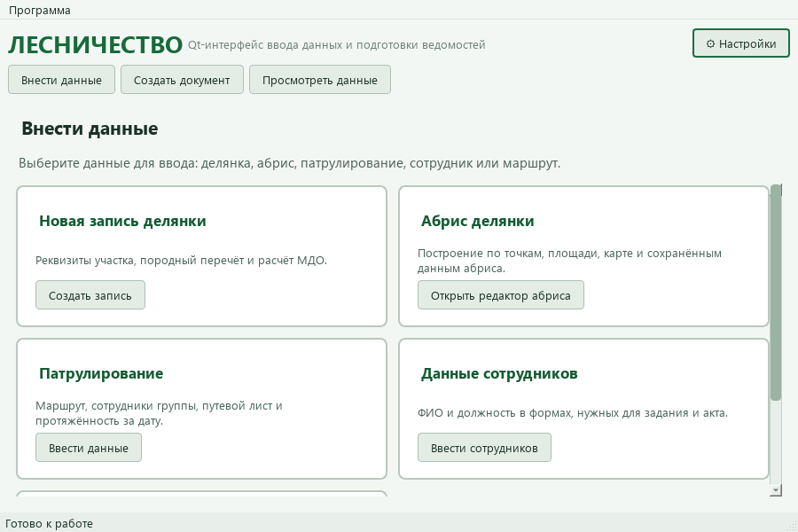The image size is (798, 532).
Task: Switch to Внести данные section
Action: click(x=61, y=80)
